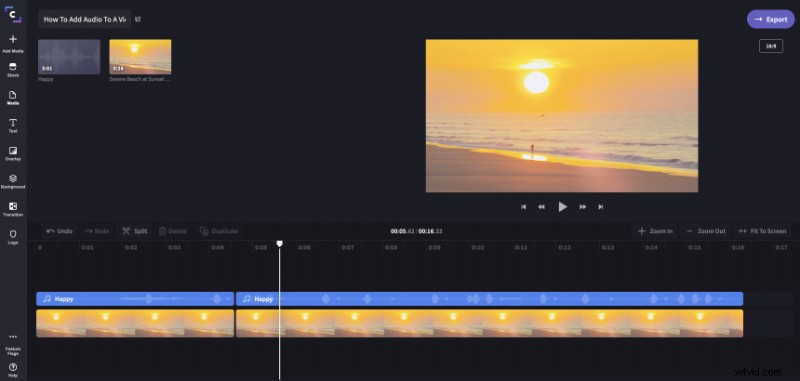Select the second Happy audio clip
The width and height of the screenshot is (800, 381).
[489, 299]
